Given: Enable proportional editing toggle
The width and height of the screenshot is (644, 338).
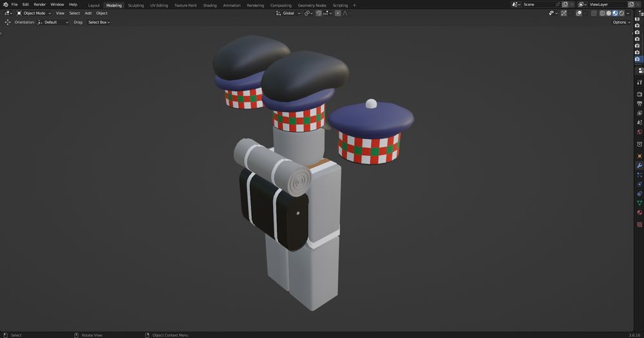Looking at the screenshot, I should (337, 13).
